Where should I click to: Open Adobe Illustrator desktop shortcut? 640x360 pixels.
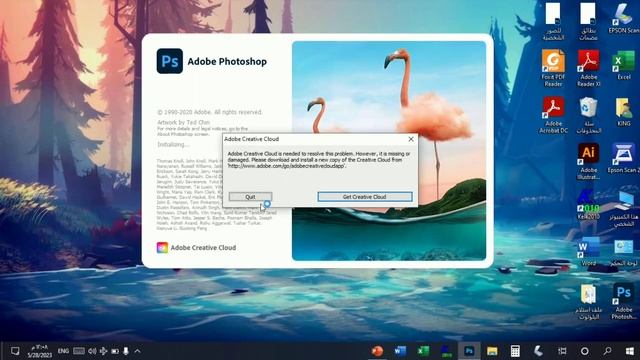point(589,162)
